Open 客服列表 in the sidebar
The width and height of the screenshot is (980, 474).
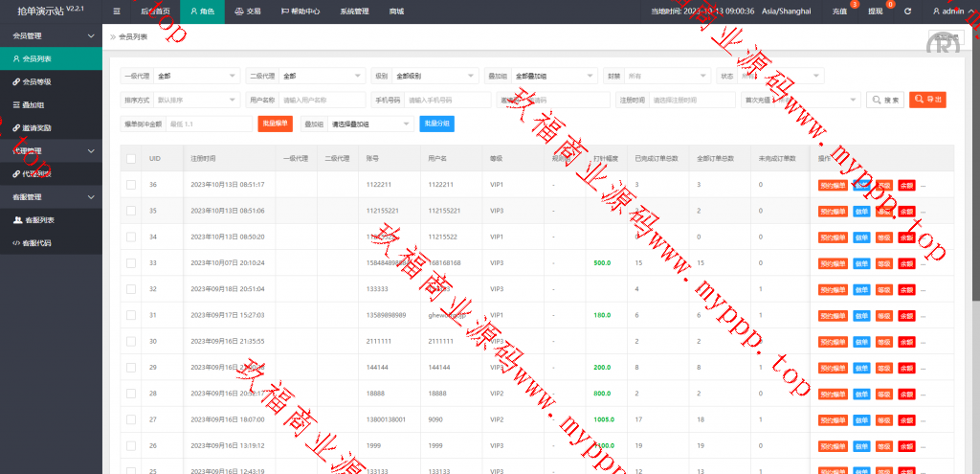click(38, 220)
